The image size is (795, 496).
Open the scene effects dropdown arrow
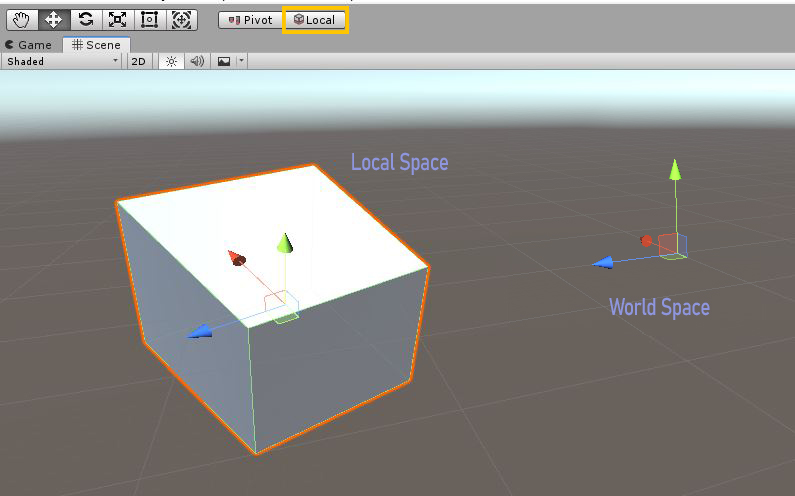pos(241,61)
